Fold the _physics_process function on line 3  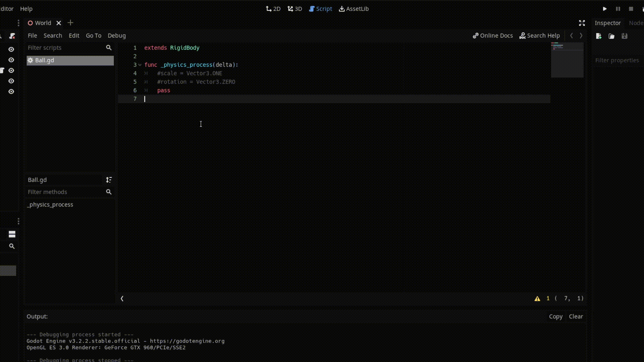pyautogui.click(x=140, y=65)
